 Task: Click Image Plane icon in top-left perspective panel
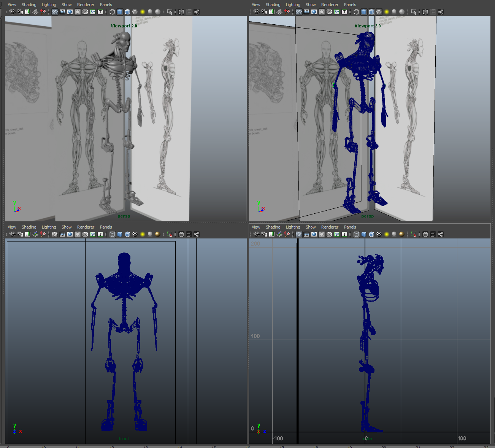point(35,12)
